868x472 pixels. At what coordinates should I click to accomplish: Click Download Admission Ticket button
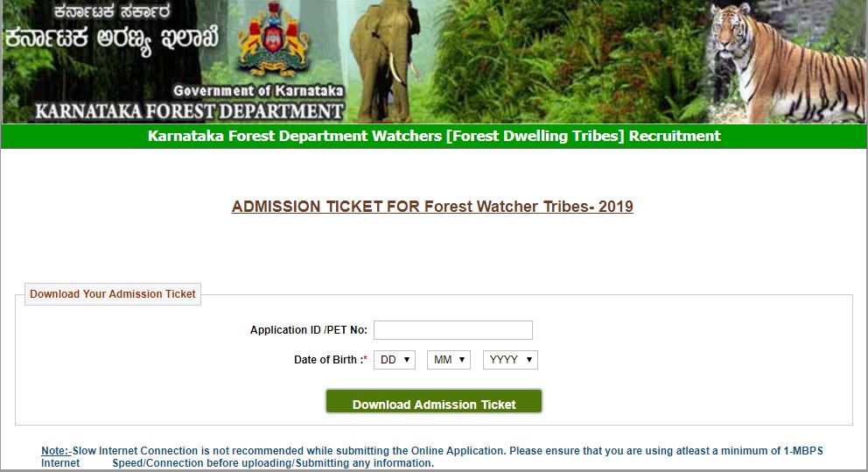click(x=434, y=402)
